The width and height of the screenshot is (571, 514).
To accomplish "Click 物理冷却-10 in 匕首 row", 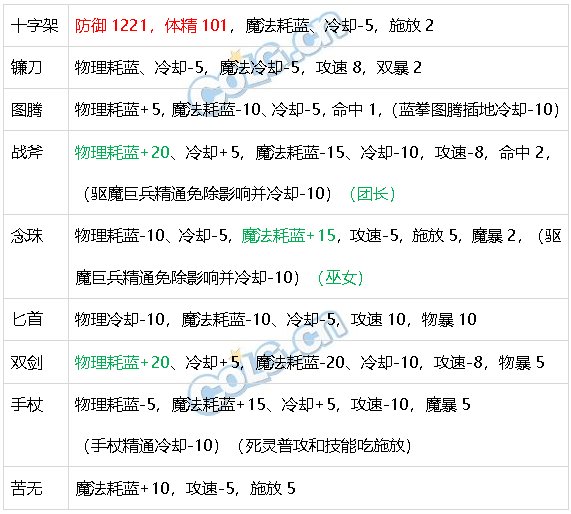I will pos(120,319).
